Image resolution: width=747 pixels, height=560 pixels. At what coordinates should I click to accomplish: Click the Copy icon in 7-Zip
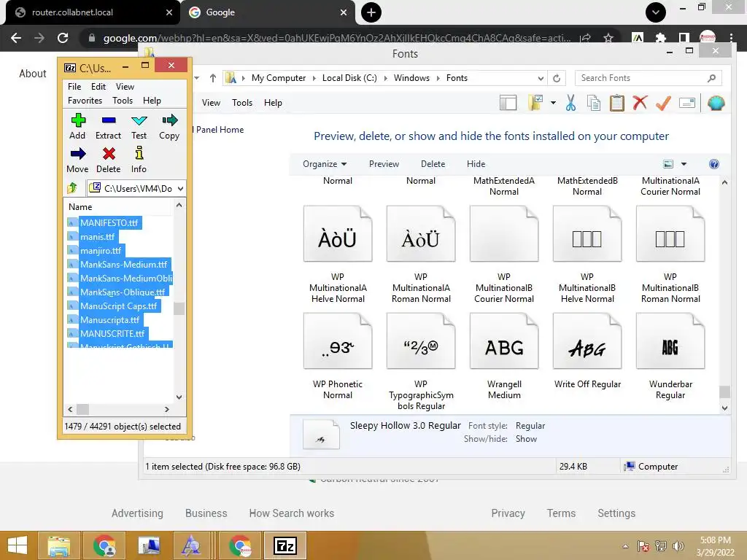pyautogui.click(x=169, y=120)
